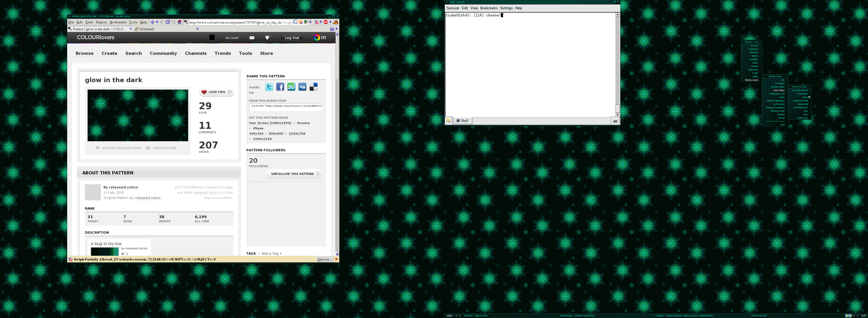Click the Google search engine icon
The image size is (868, 318).
(x=295, y=22)
